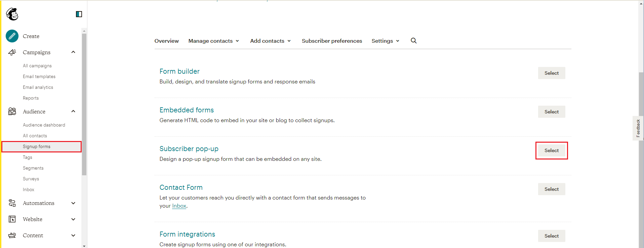Viewport: 644px width, 248px height.
Task: Click the Content folder icon
Action: (x=12, y=235)
